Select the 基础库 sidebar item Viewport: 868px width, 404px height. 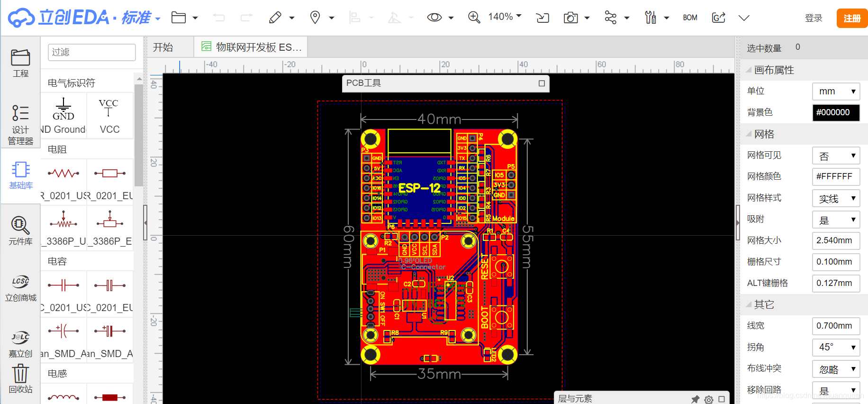(21, 175)
